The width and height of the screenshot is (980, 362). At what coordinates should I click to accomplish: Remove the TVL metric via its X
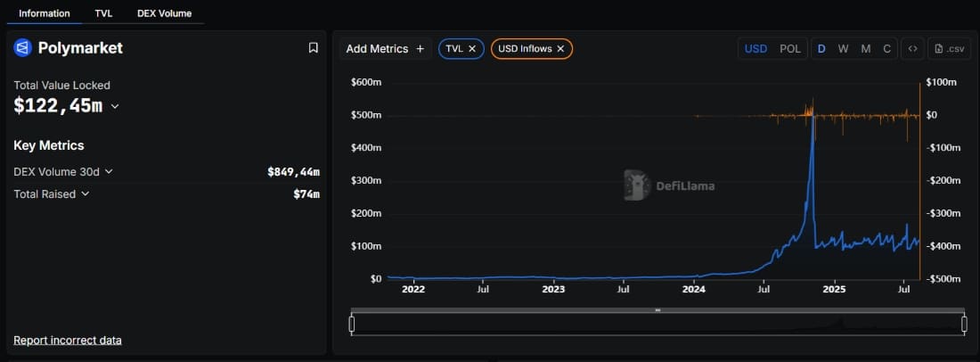point(472,49)
